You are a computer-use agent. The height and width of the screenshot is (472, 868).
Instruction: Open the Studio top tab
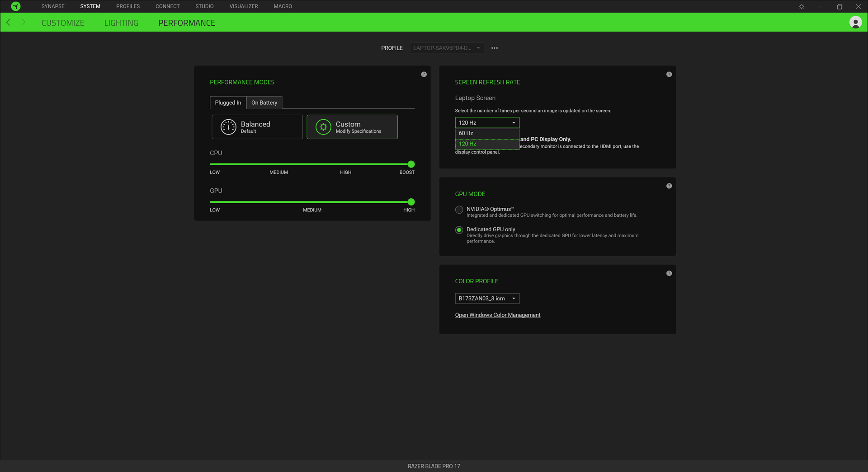coord(204,6)
